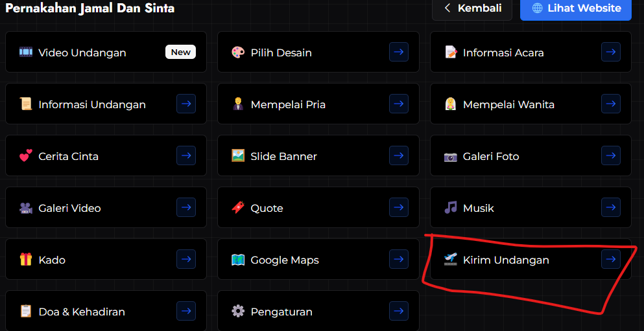Click the arrow next to Quote

(398, 207)
